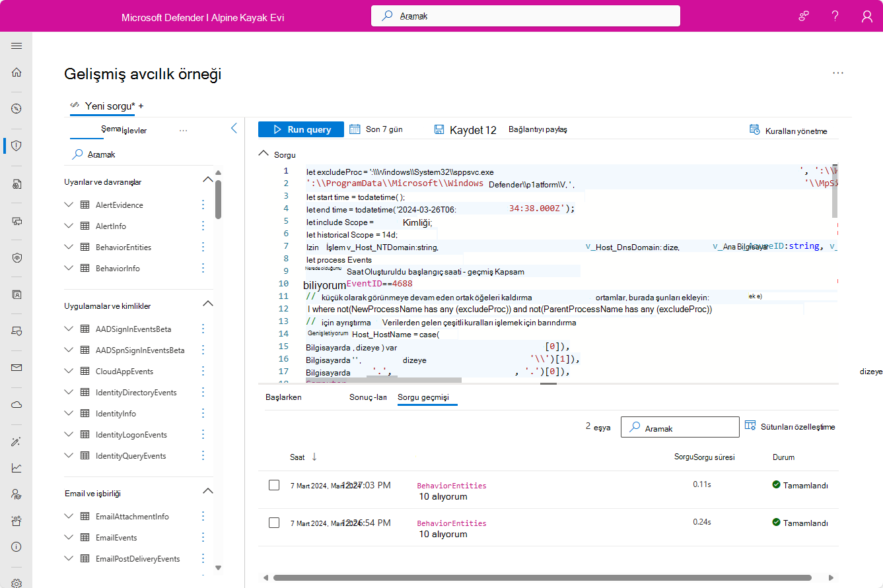Open the CloudAppEvents three-dot menu

[203, 372]
